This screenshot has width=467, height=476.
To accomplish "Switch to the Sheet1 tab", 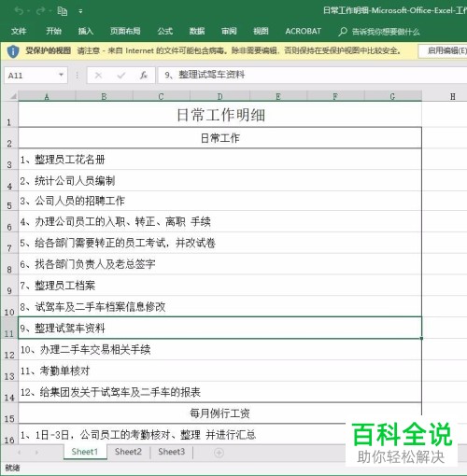I will coord(85,452).
